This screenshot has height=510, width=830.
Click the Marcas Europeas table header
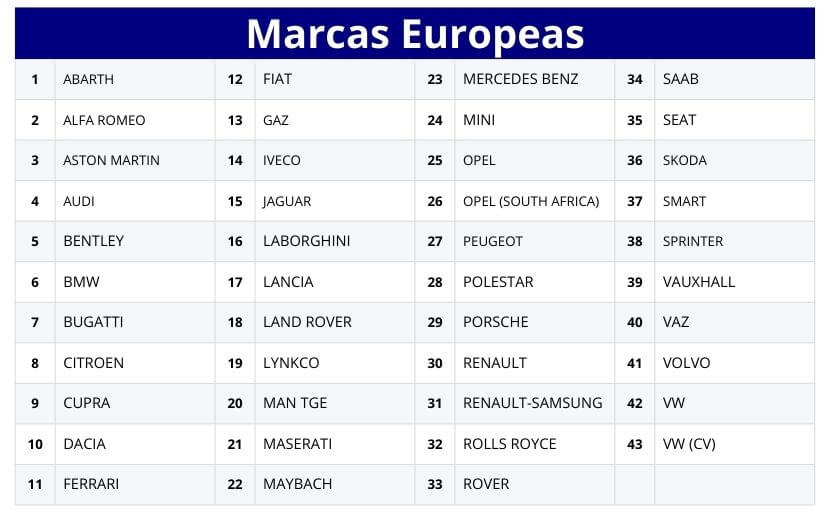pyautogui.click(x=415, y=33)
